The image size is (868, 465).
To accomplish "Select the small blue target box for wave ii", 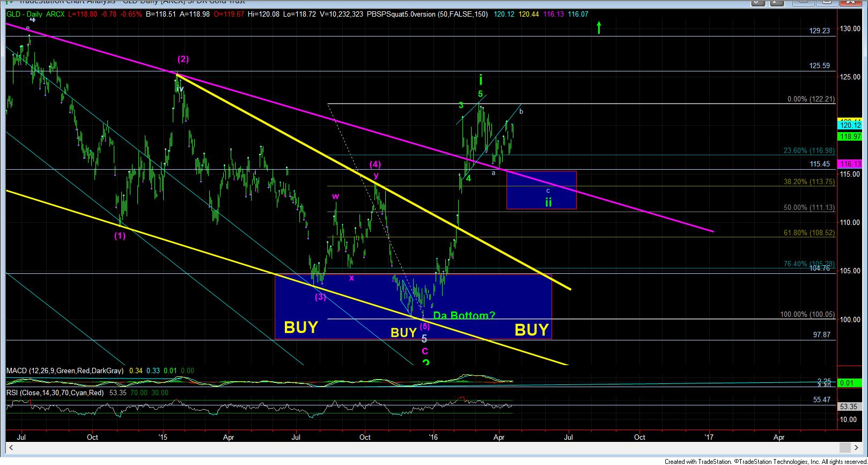I will click(x=541, y=190).
